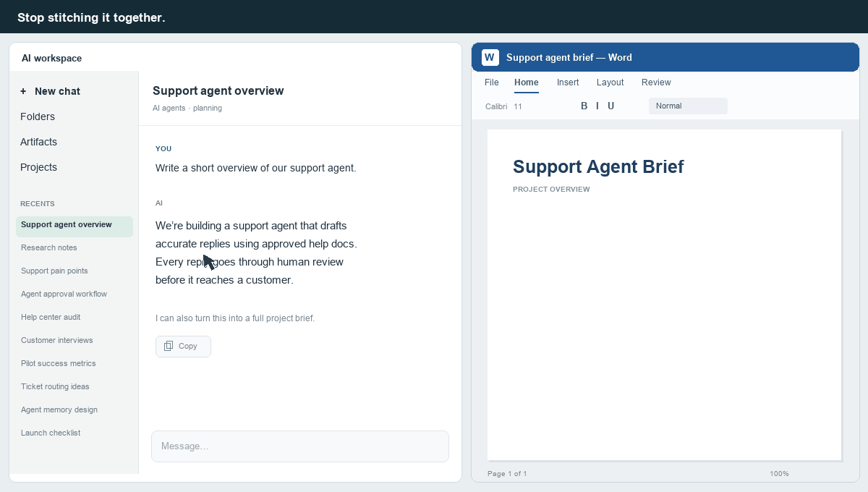Click the 100% zoom level in status bar
Image resolution: width=868 pixels, height=492 pixels.
779,474
